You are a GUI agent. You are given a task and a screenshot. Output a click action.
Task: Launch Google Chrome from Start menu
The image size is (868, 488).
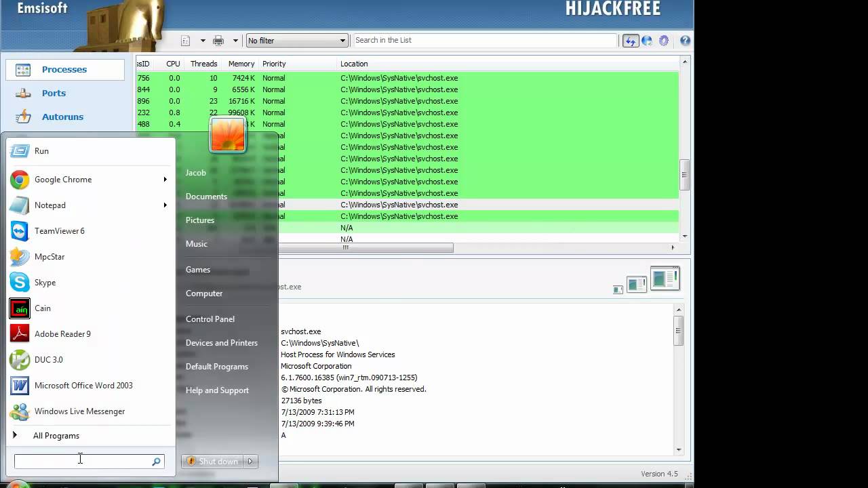coord(83,180)
